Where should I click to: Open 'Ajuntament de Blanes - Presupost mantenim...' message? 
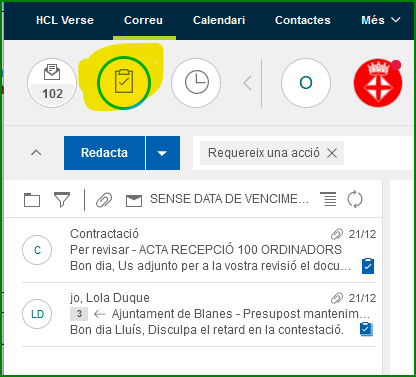[x=241, y=314]
